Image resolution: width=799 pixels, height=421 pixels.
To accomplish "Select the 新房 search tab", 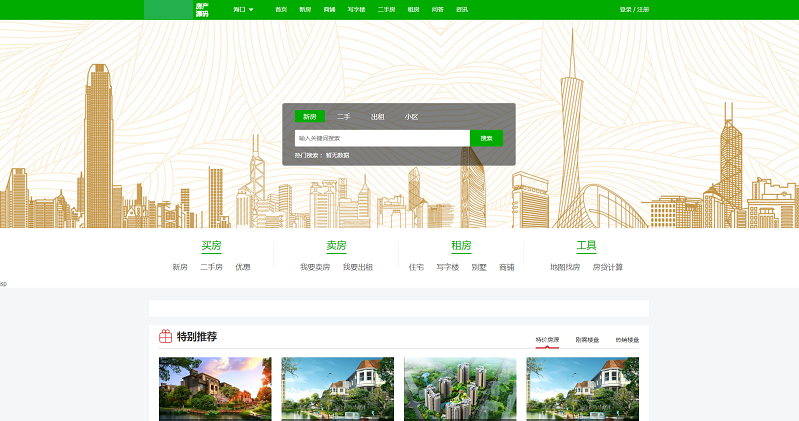I will click(310, 117).
